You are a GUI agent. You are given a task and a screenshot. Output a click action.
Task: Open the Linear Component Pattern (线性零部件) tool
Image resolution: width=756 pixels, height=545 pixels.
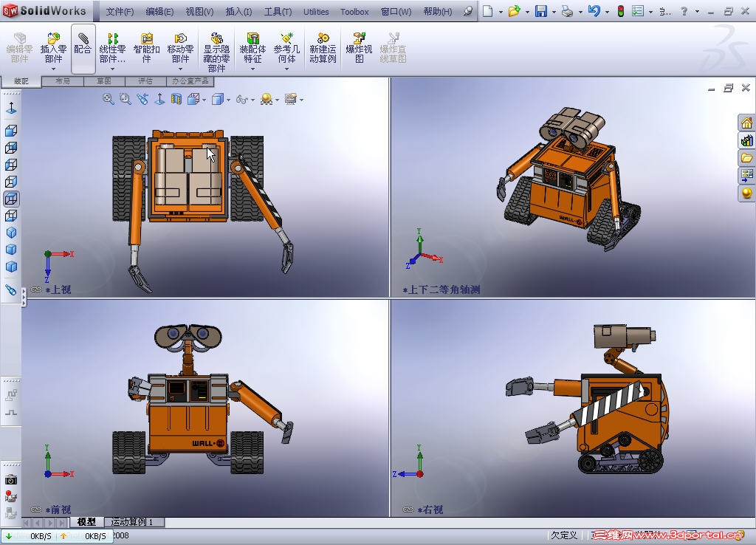tap(113, 38)
